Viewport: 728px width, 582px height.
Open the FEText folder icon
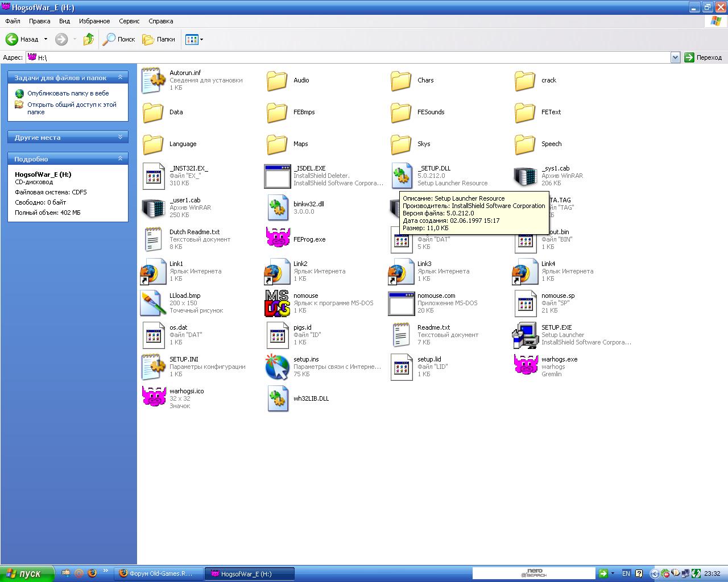coord(525,112)
